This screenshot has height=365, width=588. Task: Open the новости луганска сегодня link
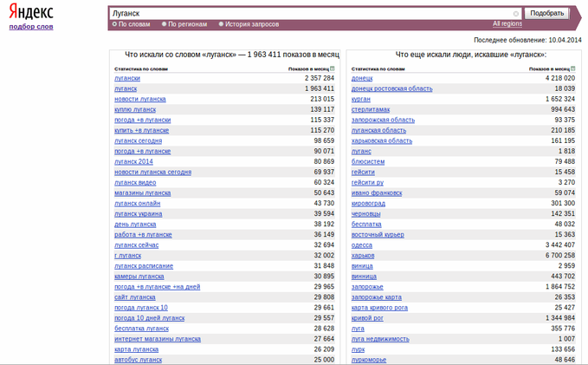point(152,172)
